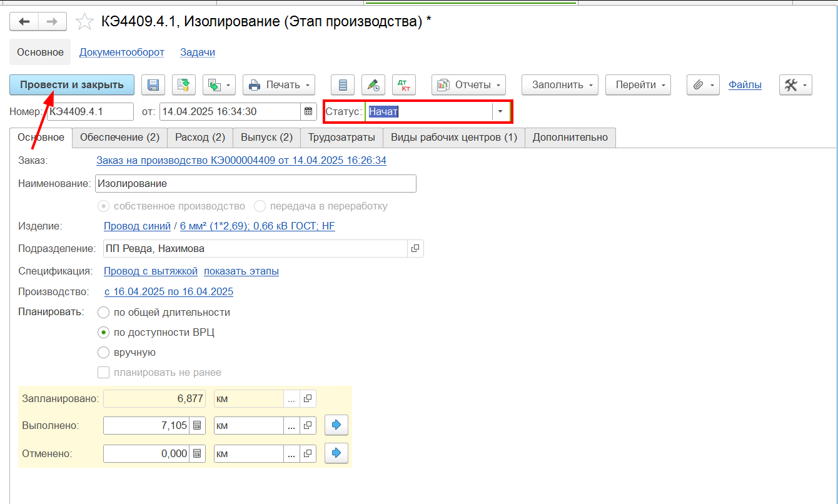The height and width of the screenshot is (504, 838).
Task: Click the Номер field
Action: 90,112
